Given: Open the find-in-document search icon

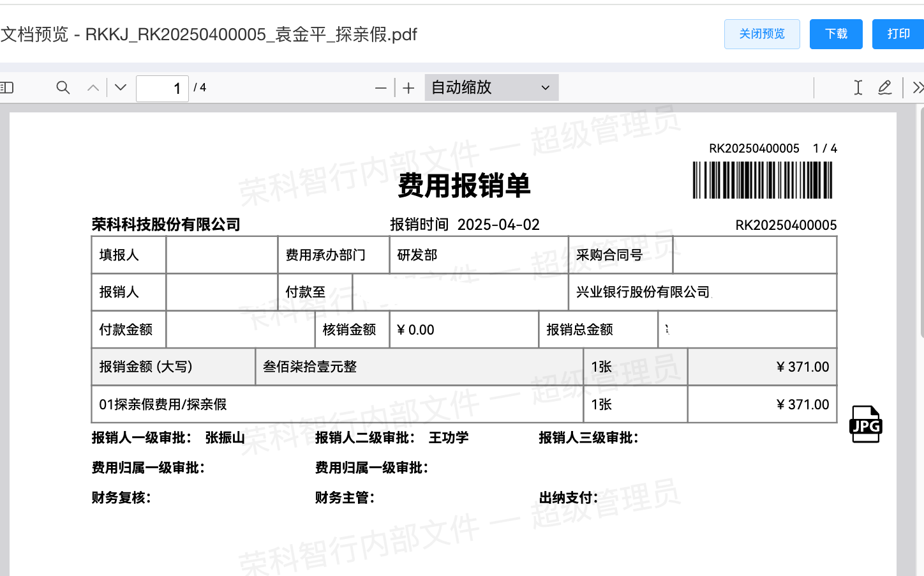Looking at the screenshot, I should pyautogui.click(x=63, y=87).
